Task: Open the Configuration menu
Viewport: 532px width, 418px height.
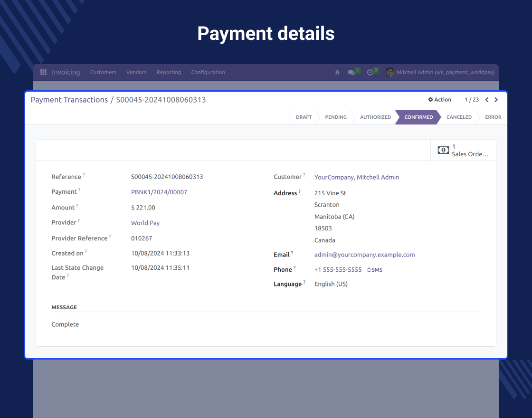Action: (208, 72)
